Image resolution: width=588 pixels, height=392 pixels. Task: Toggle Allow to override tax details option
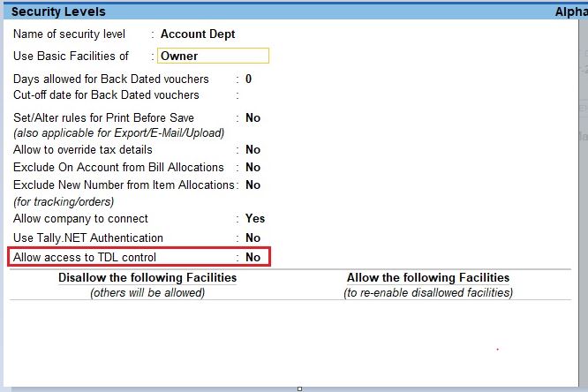click(x=253, y=150)
